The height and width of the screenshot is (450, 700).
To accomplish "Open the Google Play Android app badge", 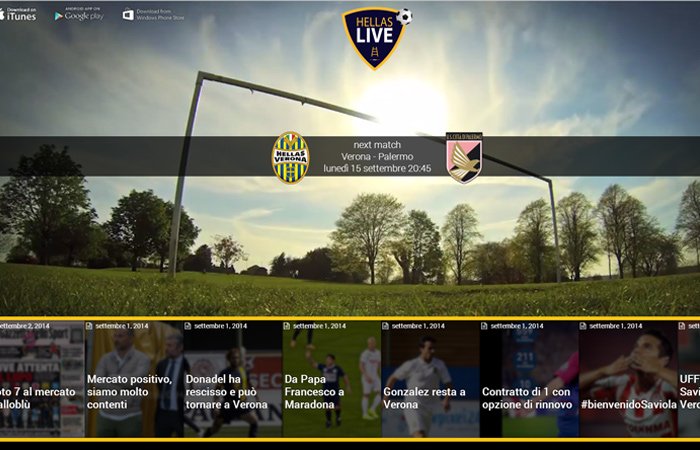I will pos(79,14).
